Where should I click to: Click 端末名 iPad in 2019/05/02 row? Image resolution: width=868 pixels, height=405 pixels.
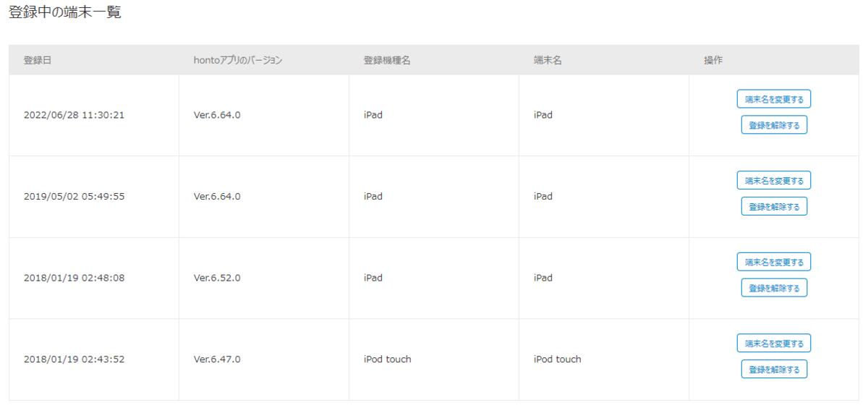tap(543, 196)
